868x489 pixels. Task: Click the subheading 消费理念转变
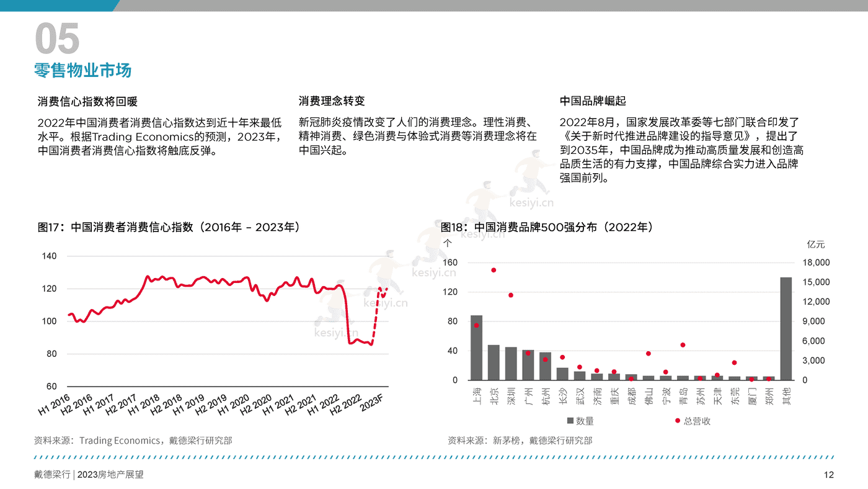[x=332, y=101]
